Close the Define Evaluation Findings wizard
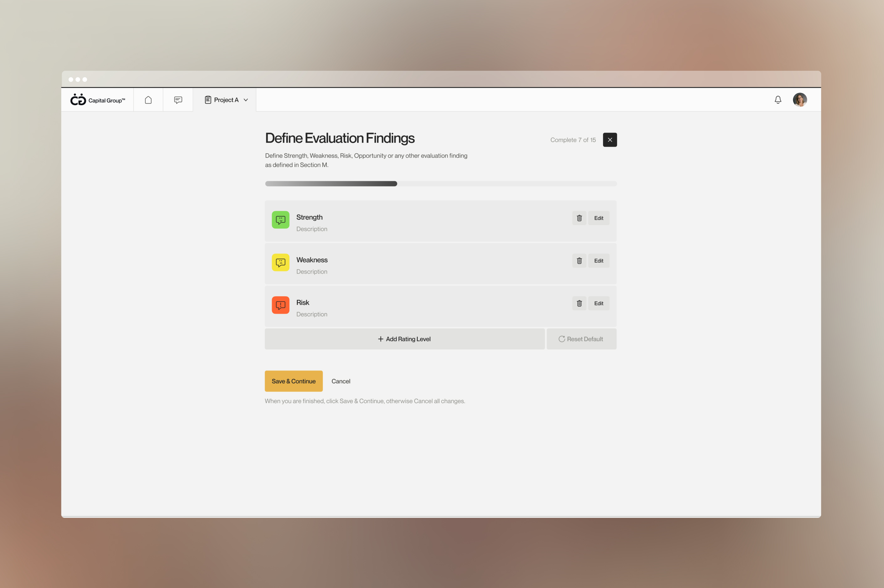Viewport: 884px width, 588px height. coord(610,140)
